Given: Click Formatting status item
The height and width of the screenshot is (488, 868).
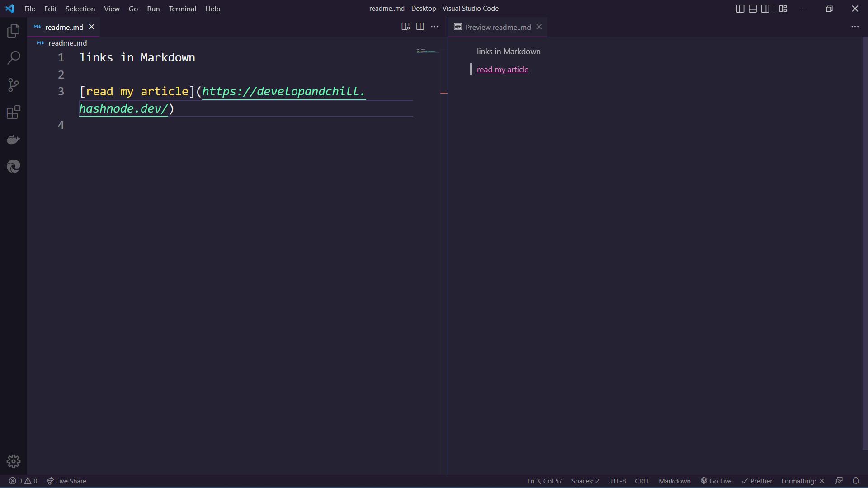Looking at the screenshot, I should 802,481.
